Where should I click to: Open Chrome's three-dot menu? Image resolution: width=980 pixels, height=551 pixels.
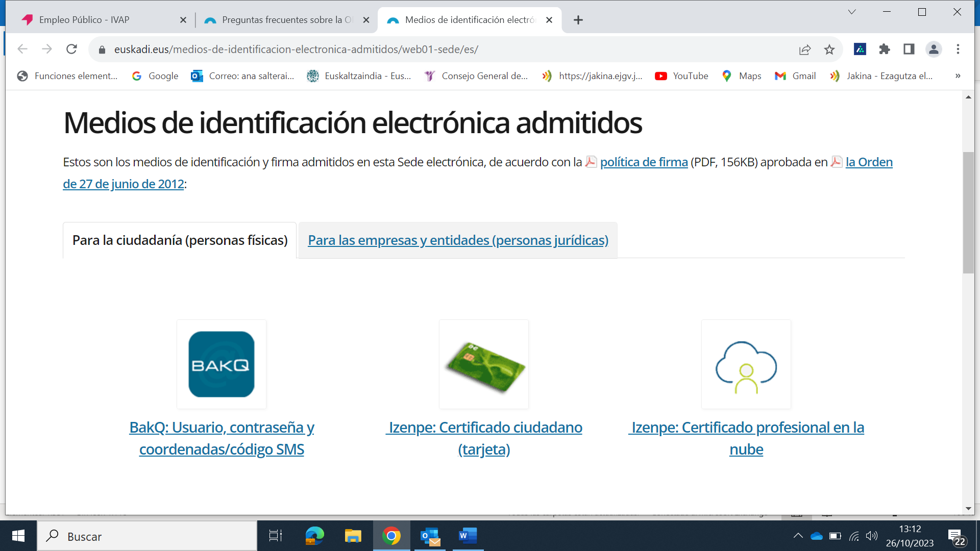pyautogui.click(x=958, y=49)
